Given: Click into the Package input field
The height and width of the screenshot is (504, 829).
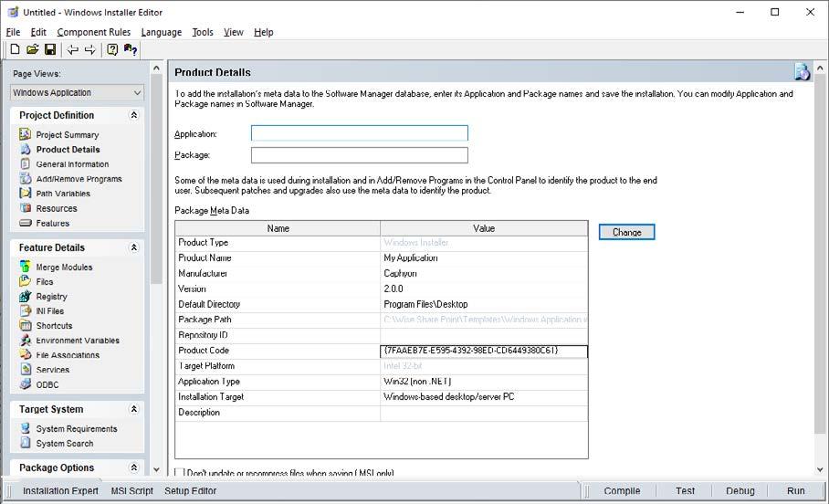Looking at the screenshot, I should coord(360,155).
